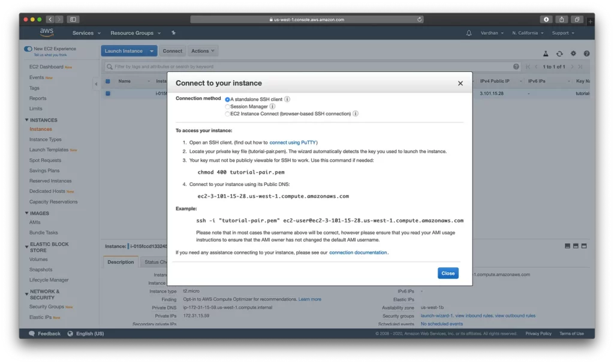Click the filter help icon in search bar
Image resolution: width=614 pixels, height=364 pixels.
516,67
